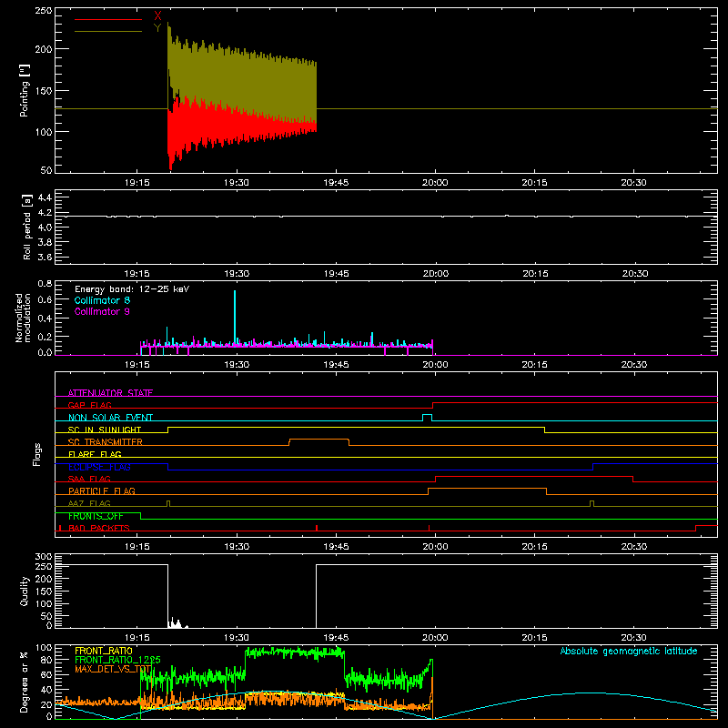728x728 pixels.
Task: Click the 'GAP_FLAG' flag label
Action: tap(89, 405)
